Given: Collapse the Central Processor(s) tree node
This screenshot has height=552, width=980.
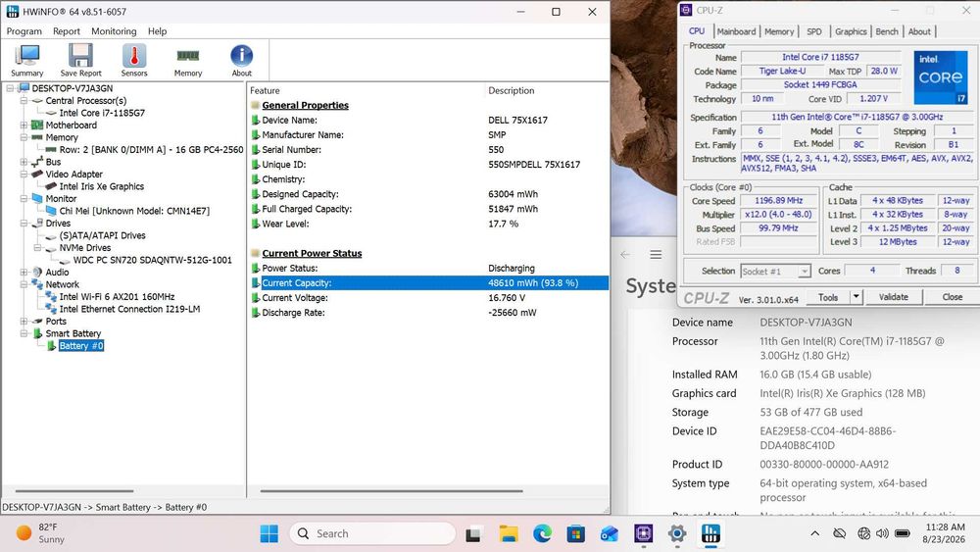Looking at the screenshot, I should 24,101.
